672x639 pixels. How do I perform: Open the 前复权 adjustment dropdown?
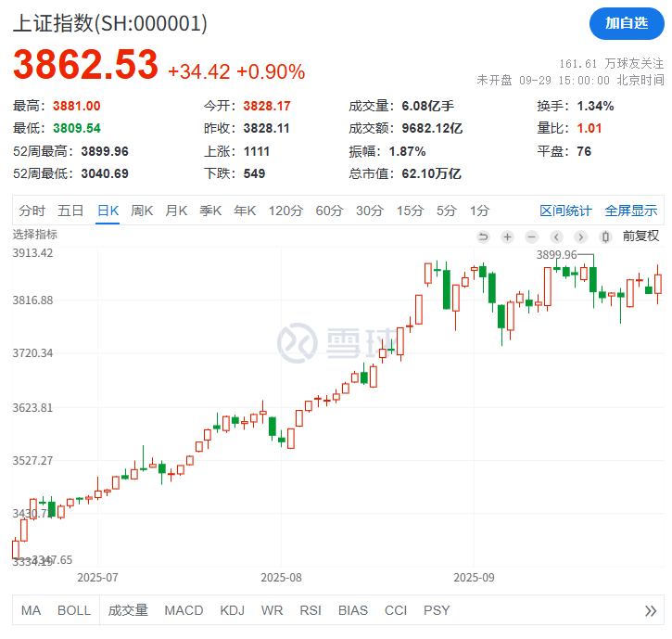click(x=640, y=236)
